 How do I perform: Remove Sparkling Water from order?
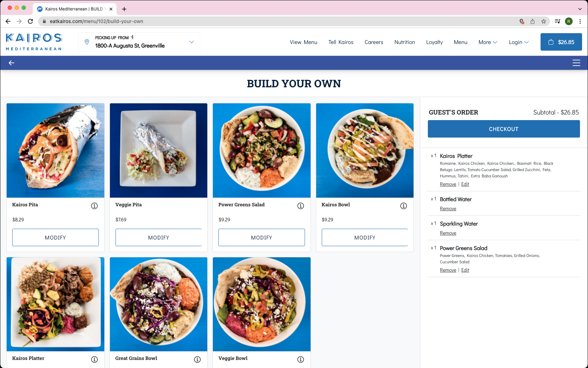448,233
